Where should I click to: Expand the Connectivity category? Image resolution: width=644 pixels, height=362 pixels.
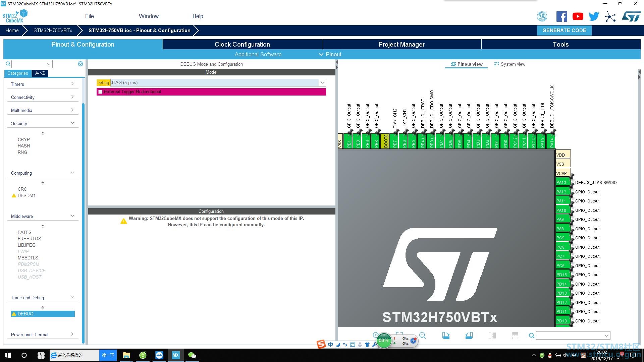[x=43, y=97]
